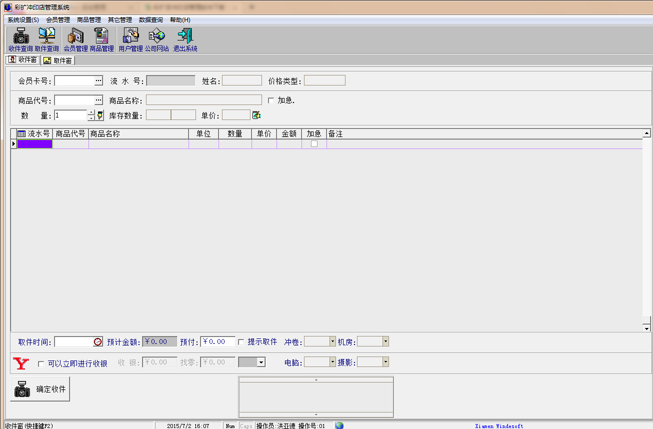Screen dimensions: 653x429
Task: Click the 预付 amount field
Action: click(x=217, y=342)
